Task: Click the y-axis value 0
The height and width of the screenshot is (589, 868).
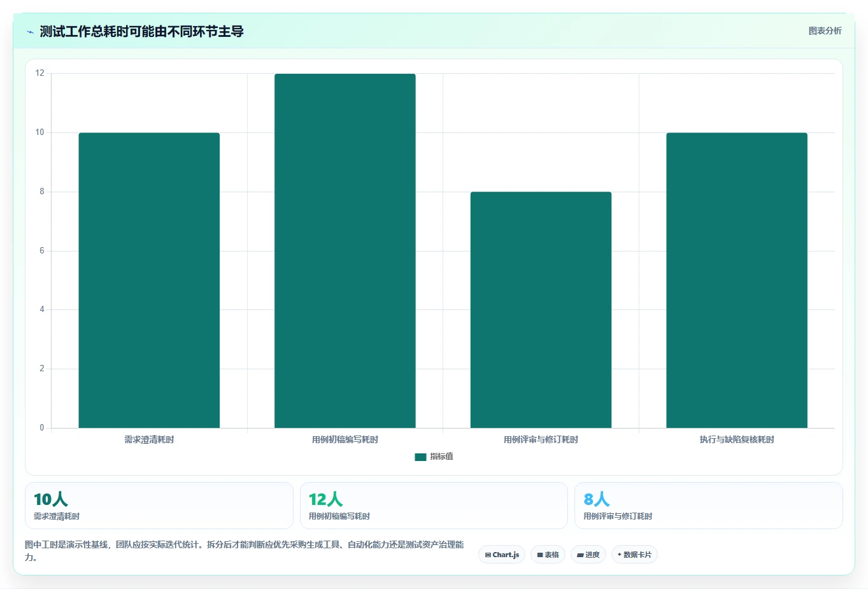Action: [42, 428]
